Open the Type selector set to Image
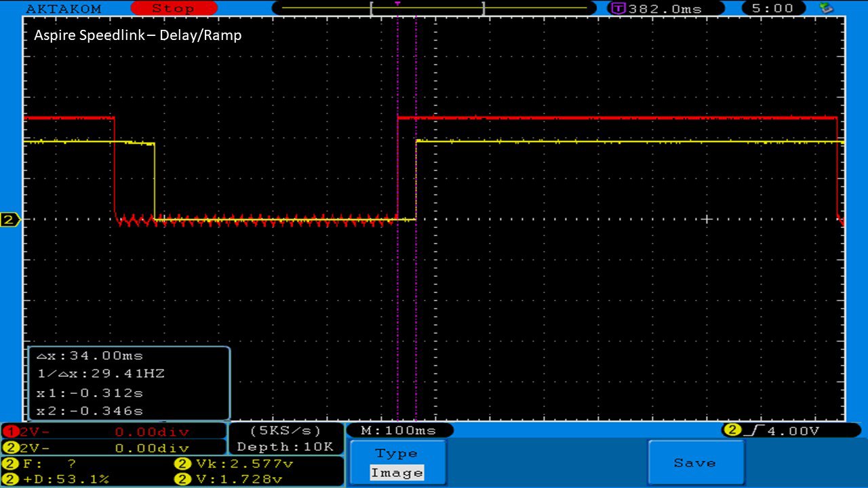 tap(397, 464)
